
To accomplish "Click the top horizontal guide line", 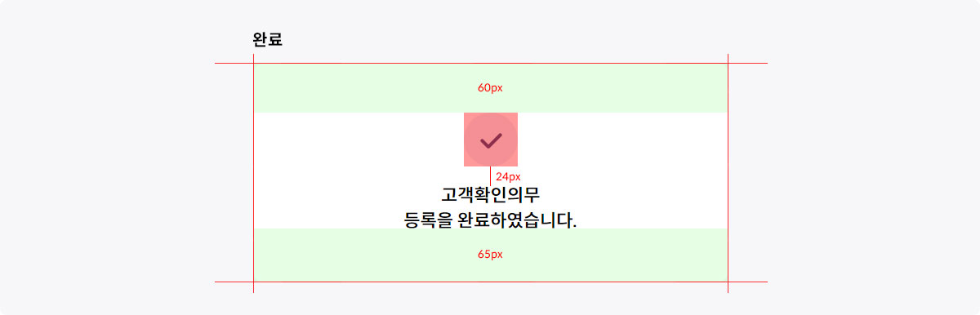I will pos(491,63).
